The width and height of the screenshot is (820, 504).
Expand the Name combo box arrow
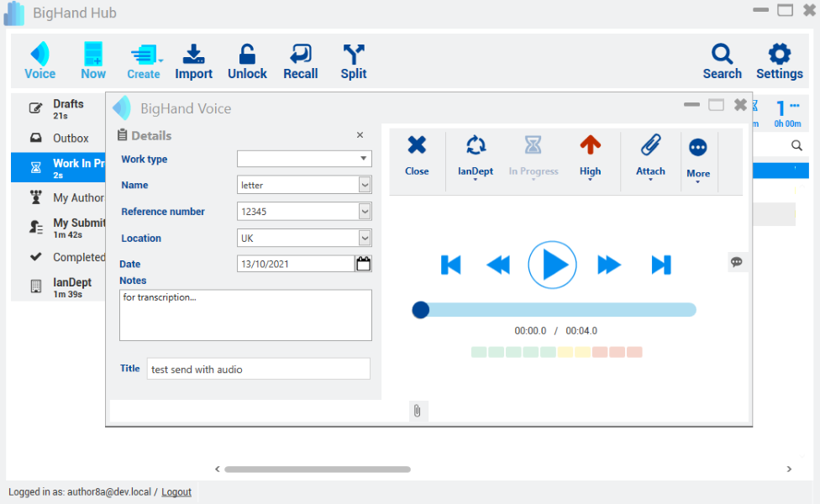click(365, 185)
